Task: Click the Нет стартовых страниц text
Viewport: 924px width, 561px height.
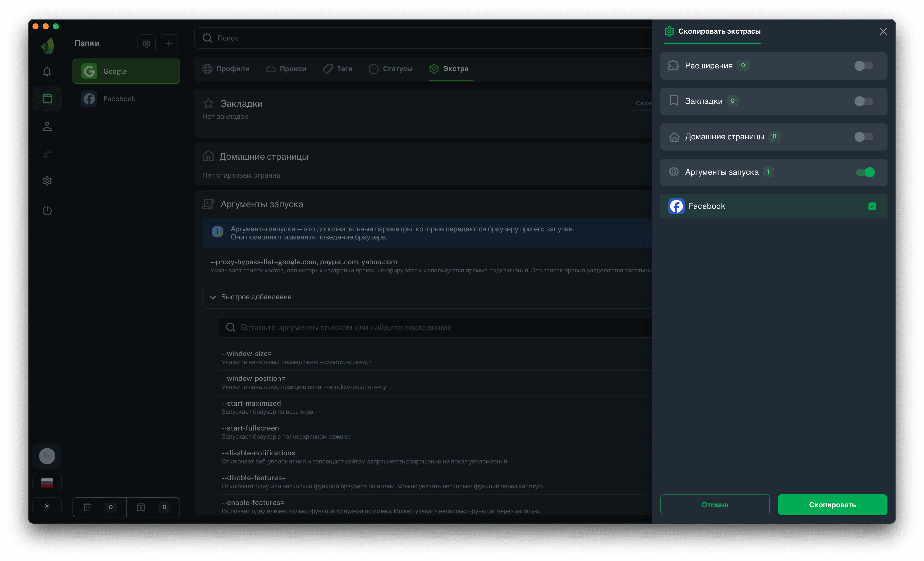Action: tap(241, 175)
